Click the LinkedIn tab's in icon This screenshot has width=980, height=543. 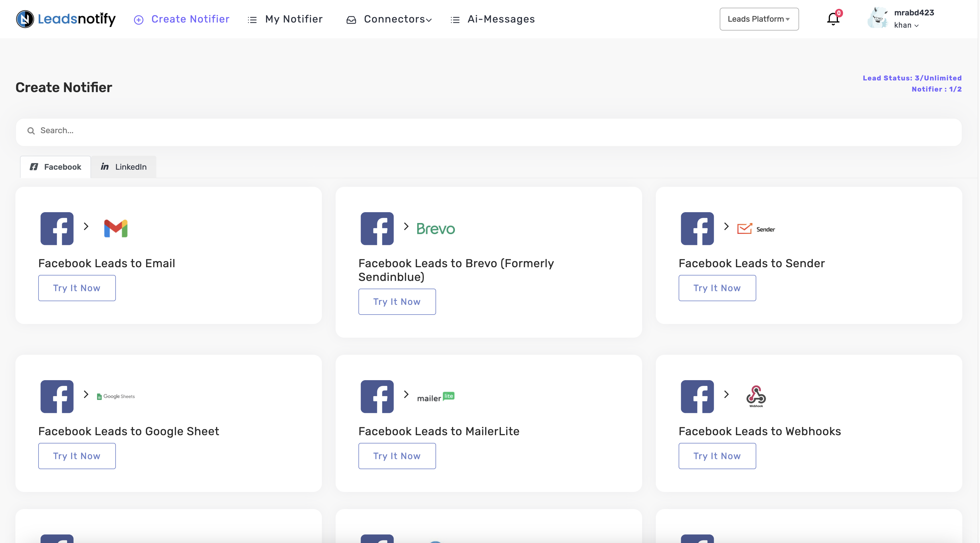pyautogui.click(x=105, y=167)
